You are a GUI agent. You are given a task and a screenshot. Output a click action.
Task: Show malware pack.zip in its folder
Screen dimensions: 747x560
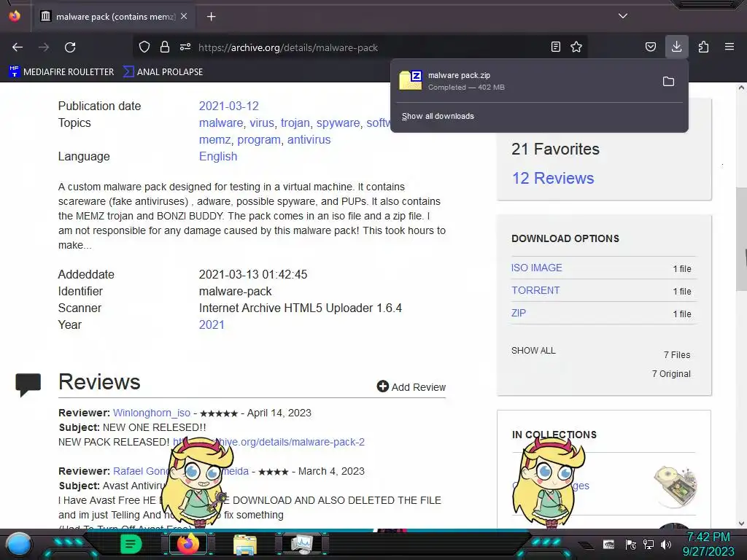668,82
